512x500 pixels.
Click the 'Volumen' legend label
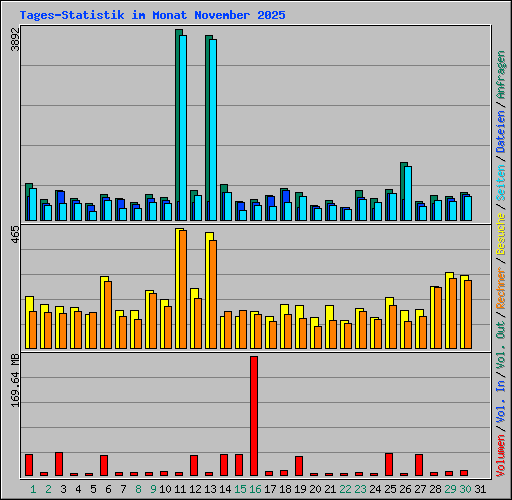point(501,455)
